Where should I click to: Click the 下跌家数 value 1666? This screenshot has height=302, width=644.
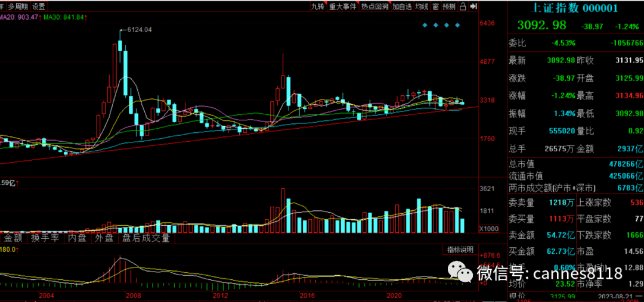634,235
